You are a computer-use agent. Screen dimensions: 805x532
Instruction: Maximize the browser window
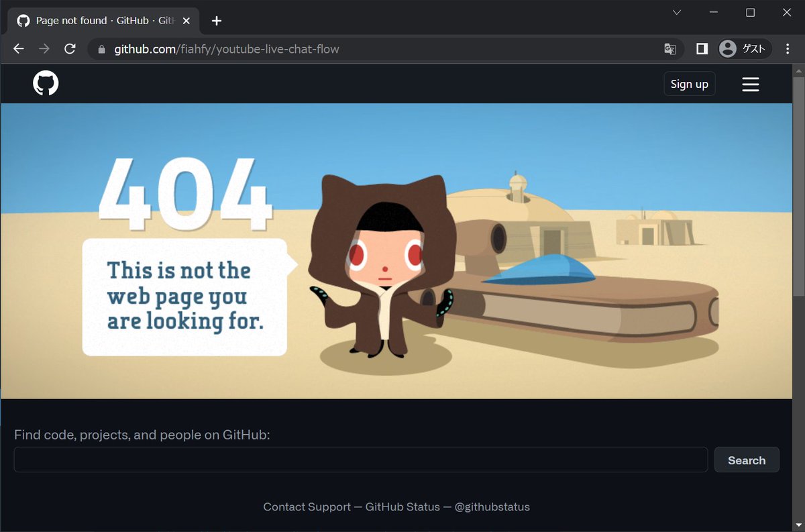751,13
